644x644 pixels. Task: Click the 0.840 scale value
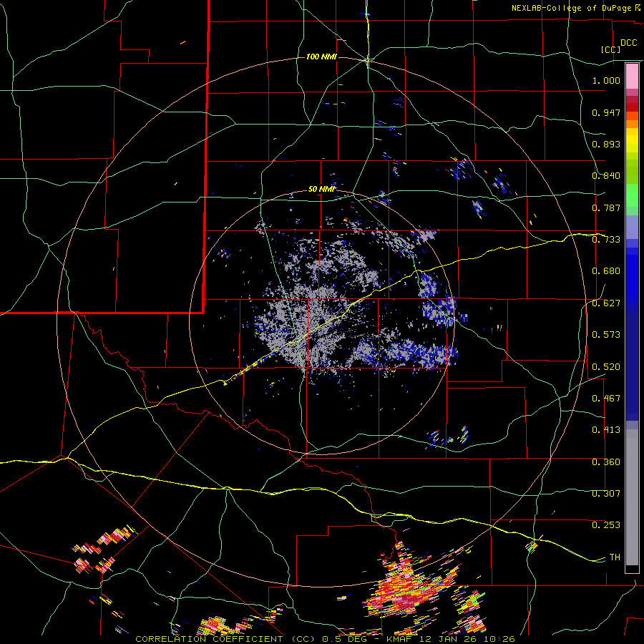point(606,176)
